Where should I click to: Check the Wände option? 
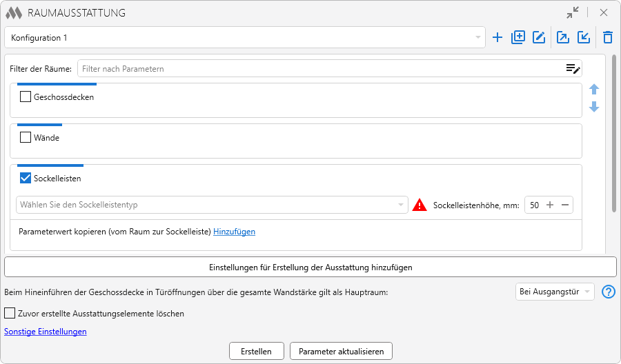(x=26, y=138)
